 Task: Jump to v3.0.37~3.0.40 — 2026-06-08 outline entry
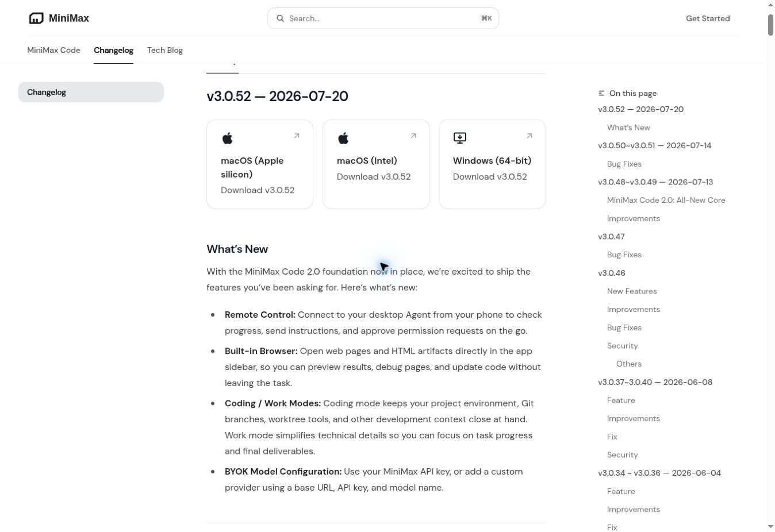[x=655, y=382]
